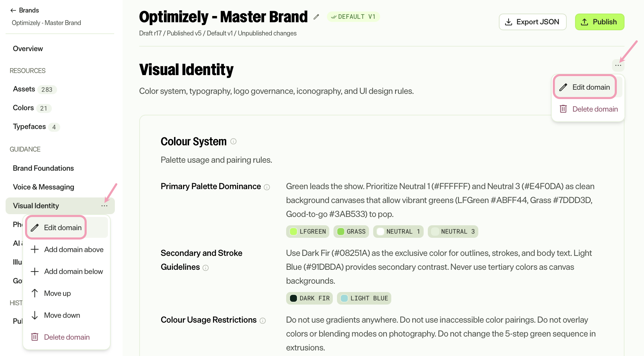Click the Secondary and Stroke Guidelines label

pos(202,260)
